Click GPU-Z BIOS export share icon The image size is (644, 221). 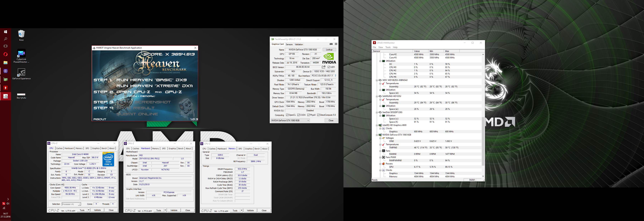323,67
